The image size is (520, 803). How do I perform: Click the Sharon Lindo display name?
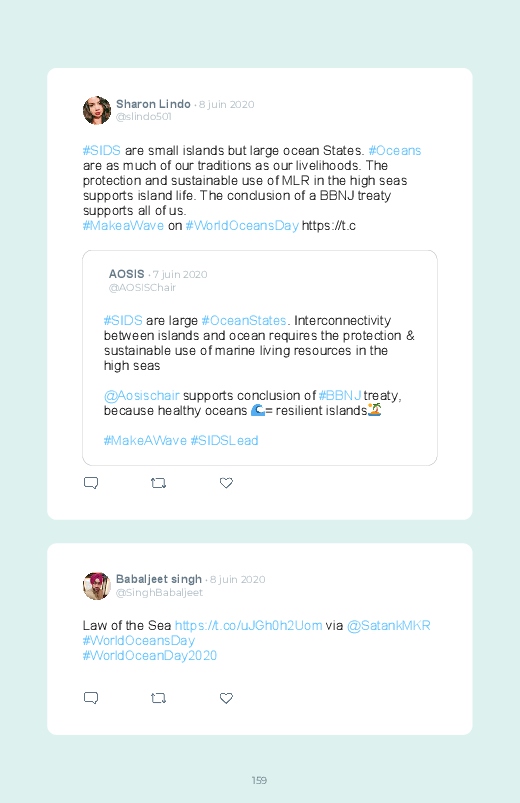pyautogui.click(x=153, y=104)
